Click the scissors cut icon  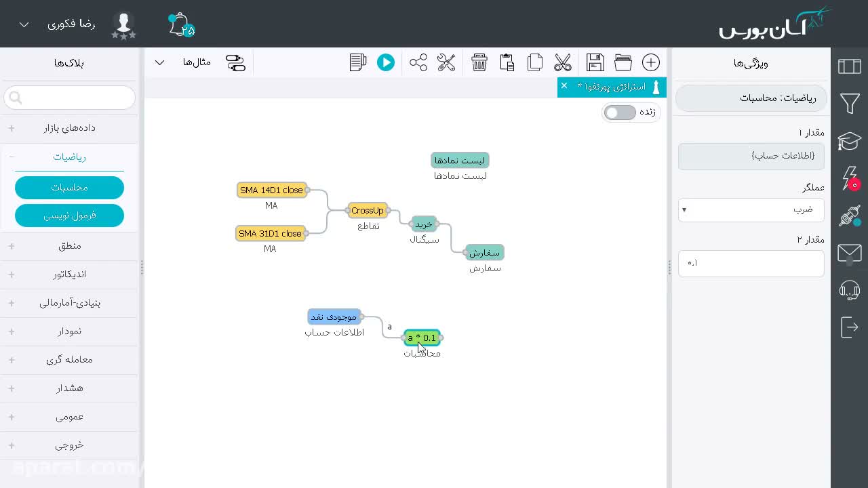click(x=563, y=62)
